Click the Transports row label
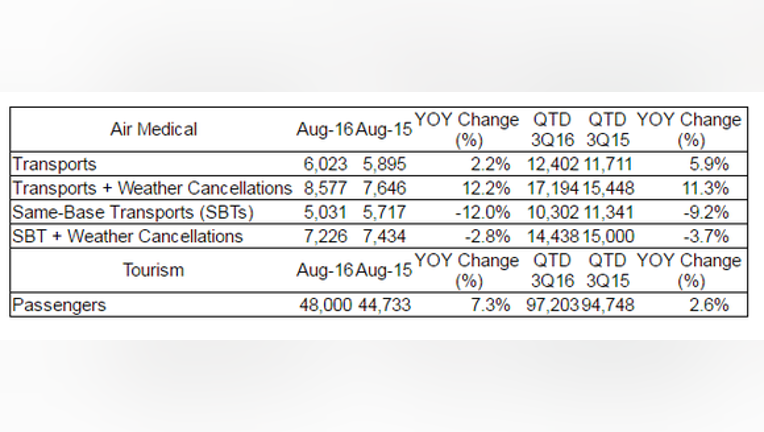The height and width of the screenshot is (432, 764). (x=55, y=164)
